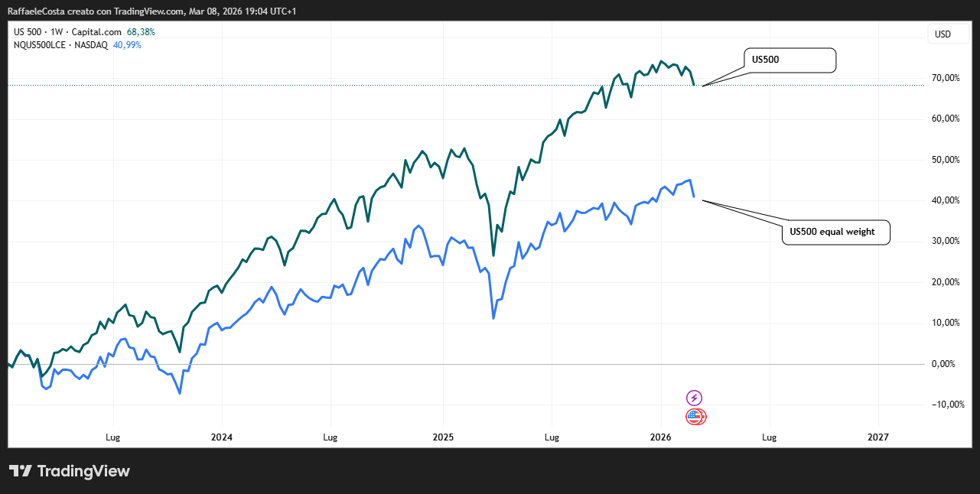
Task: Click the 2027 label on time axis
Action: pos(878,437)
